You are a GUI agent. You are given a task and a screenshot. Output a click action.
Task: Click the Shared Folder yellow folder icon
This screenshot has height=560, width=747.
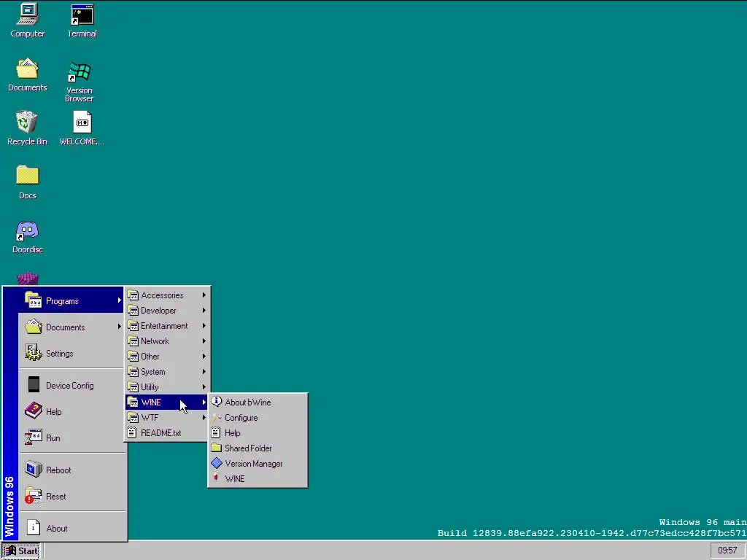coord(216,448)
